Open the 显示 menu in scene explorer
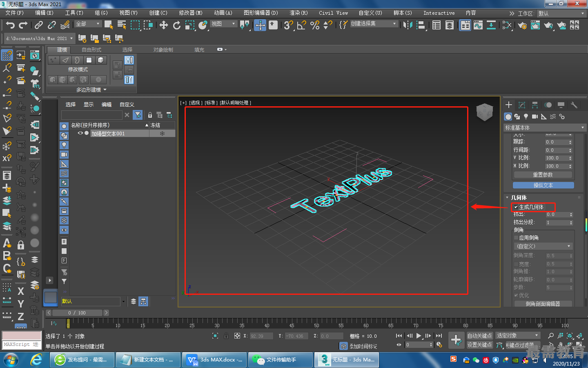The height and width of the screenshot is (368, 588). (89, 104)
